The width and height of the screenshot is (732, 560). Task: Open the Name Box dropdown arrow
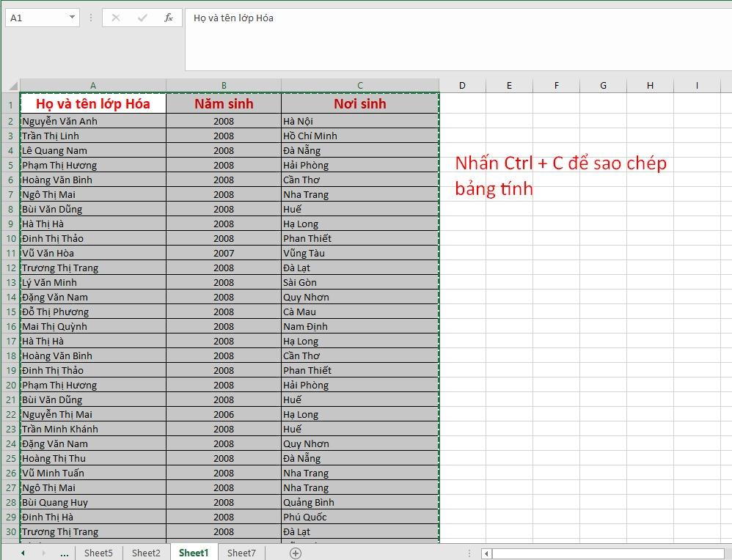70,17
